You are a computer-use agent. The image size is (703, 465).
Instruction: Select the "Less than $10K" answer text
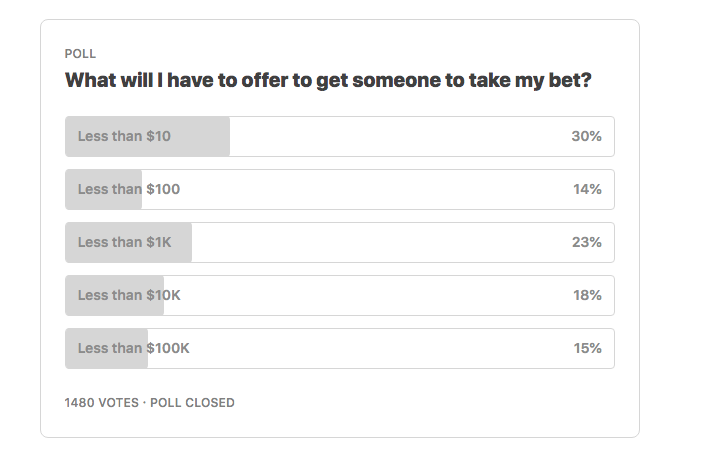click(129, 295)
